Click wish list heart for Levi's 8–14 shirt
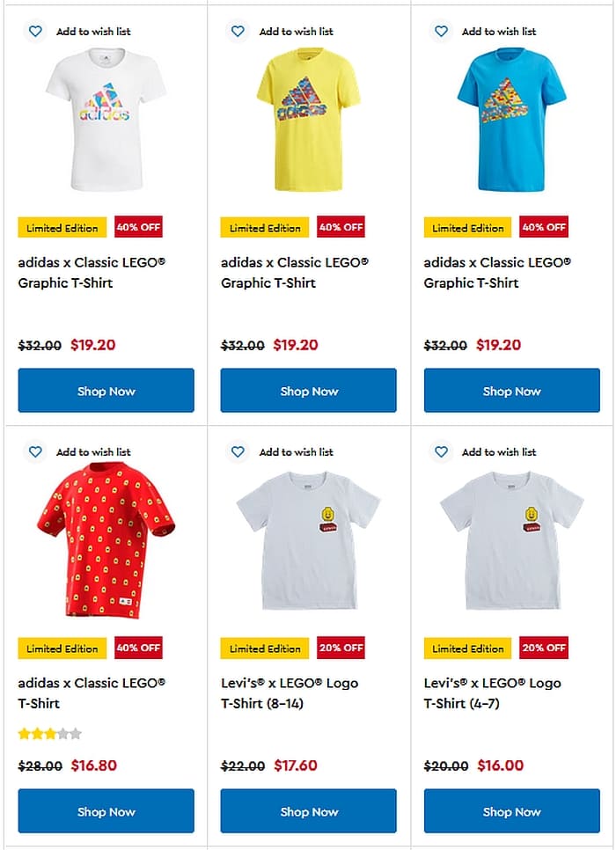This screenshot has height=850, width=616. (x=238, y=451)
